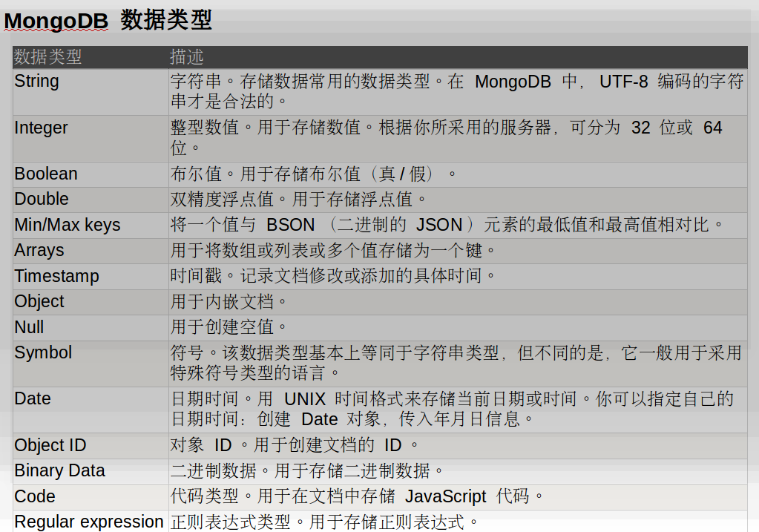Click the 'Integer' table cell
This screenshot has width=759, height=532.
tap(91, 139)
